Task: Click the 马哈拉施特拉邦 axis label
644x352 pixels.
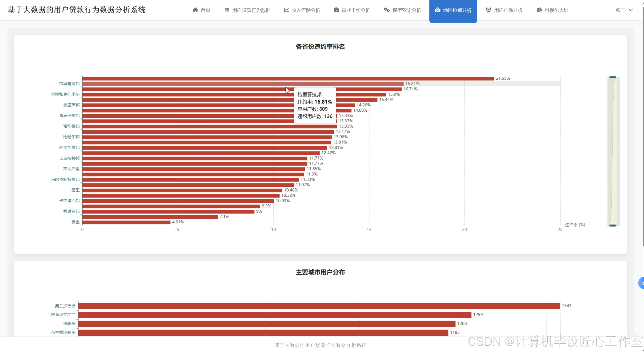Action: tap(65, 179)
